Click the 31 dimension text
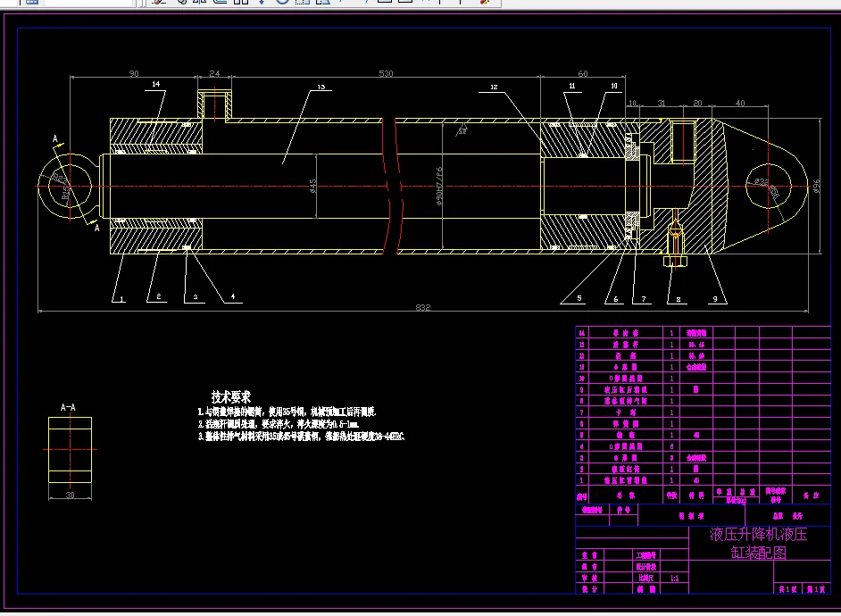The width and height of the screenshot is (841, 616). (x=662, y=103)
